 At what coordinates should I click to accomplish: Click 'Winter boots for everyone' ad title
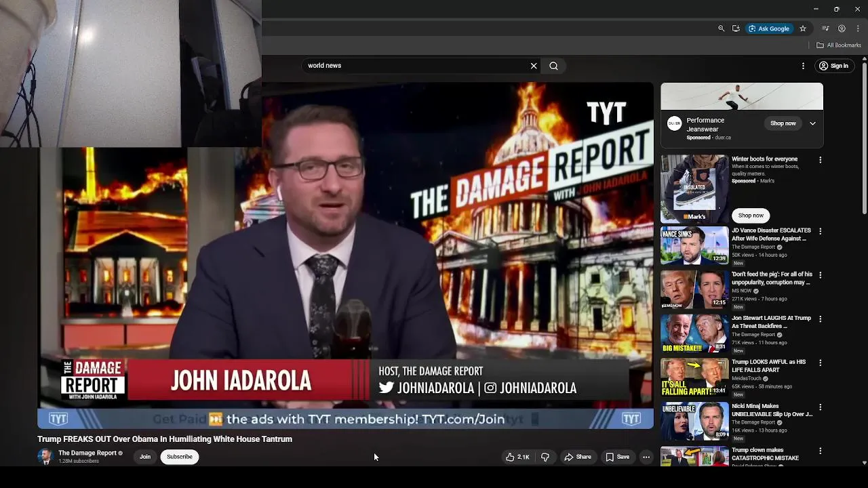[x=764, y=159]
